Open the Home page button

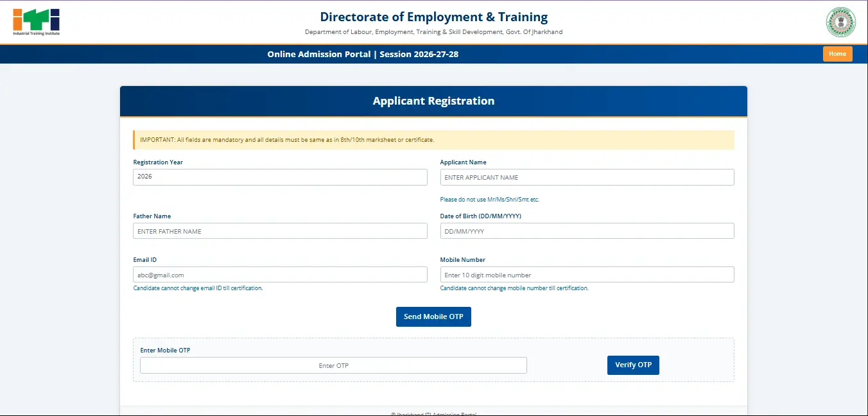[837, 54]
